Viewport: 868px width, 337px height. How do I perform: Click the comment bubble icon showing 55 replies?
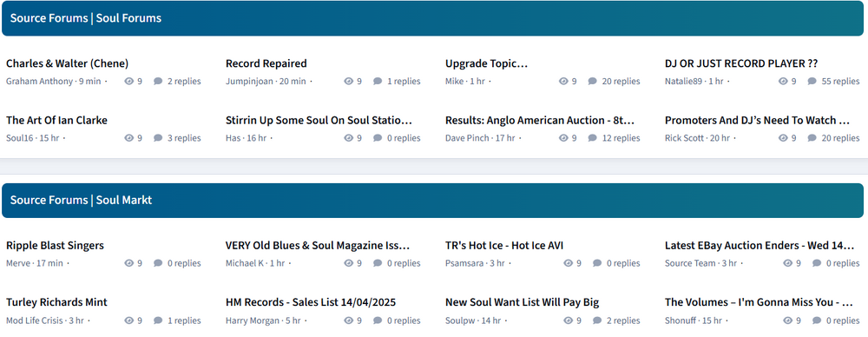[812, 82]
